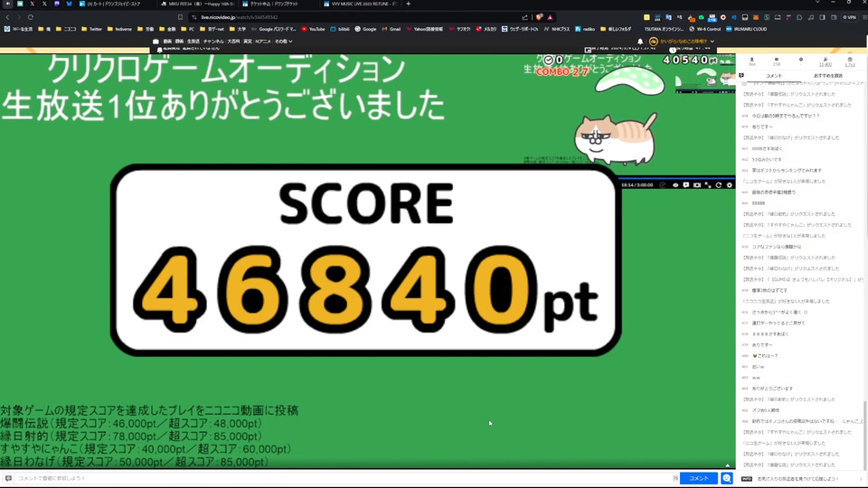Toggle comment visibility eye icon in player
Image resolution: width=868 pixels, height=488 pixels.
[675, 184]
